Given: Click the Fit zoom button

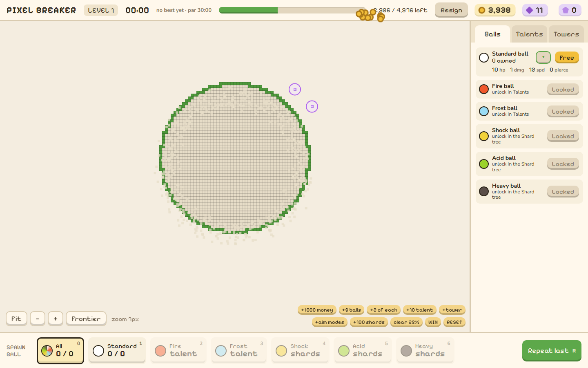Looking at the screenshot, I should click(16, 319).
